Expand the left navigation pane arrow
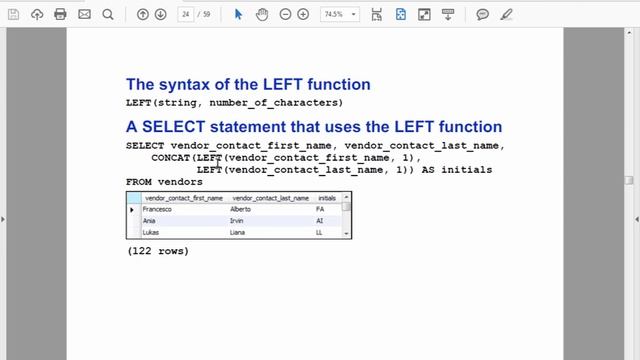Screen dimensions: 640x360 (x=3, y=219)
